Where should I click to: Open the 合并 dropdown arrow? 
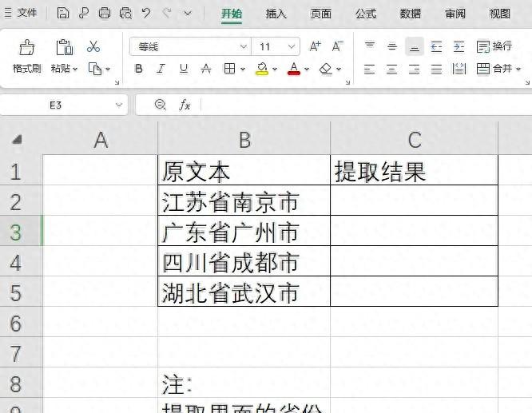coord(518,69)
